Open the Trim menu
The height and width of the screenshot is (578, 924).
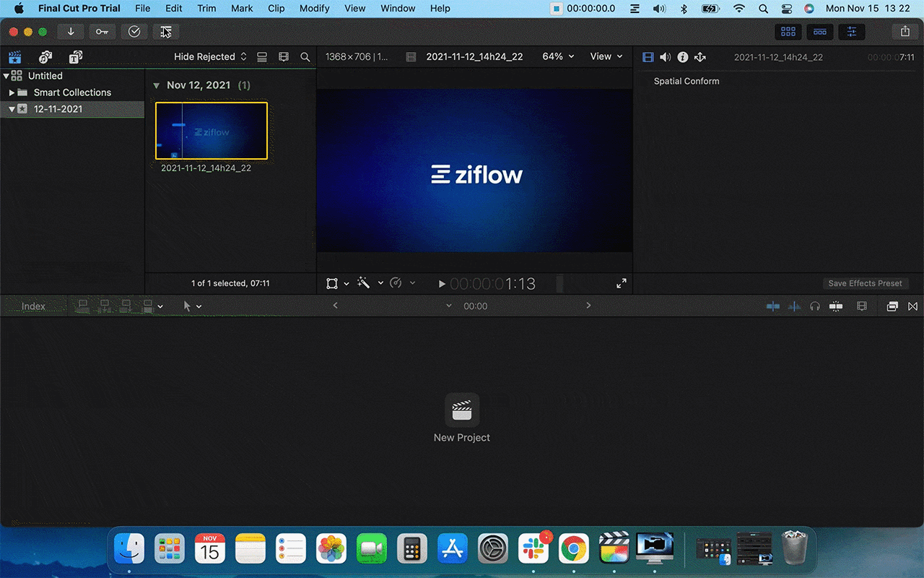206,9
